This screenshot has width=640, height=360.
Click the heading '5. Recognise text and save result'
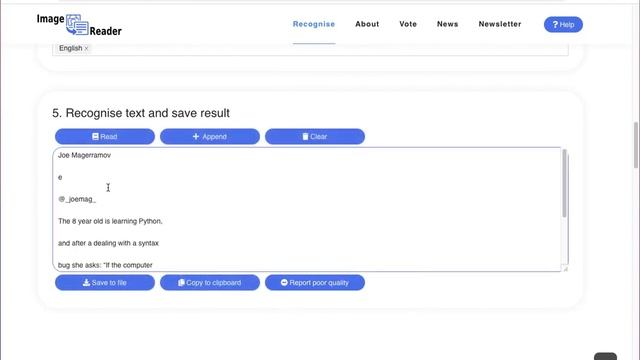[x=141, y=113]
